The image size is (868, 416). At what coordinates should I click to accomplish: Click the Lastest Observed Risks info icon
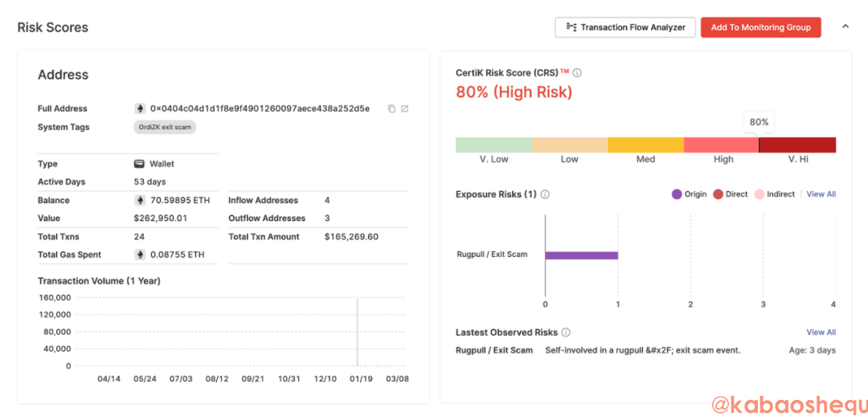(x=566, y=332)
